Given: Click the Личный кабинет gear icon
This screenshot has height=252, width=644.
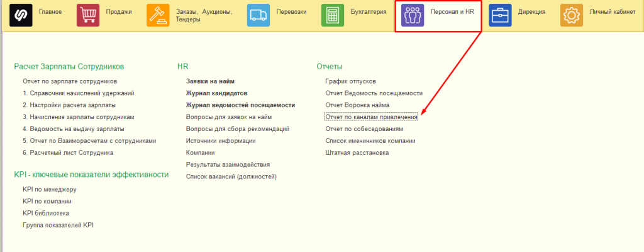Looking at the screenshot, I should 572,15.
